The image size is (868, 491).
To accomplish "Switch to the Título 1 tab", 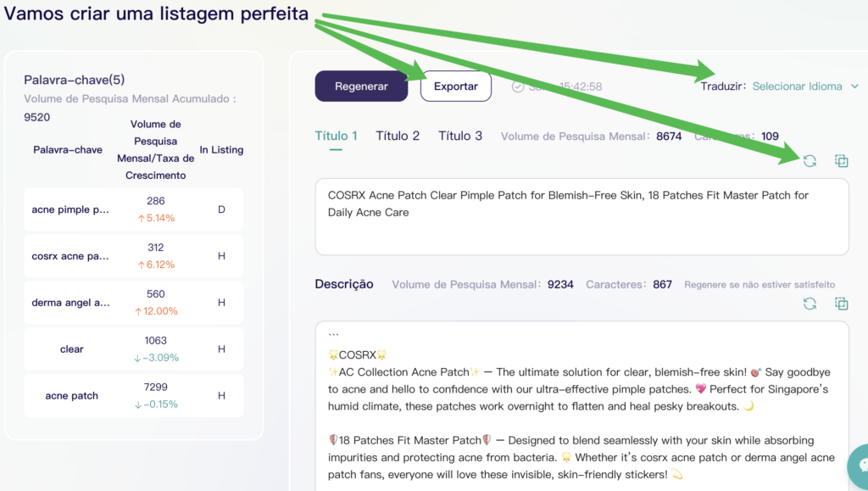I will coord(336,136).
